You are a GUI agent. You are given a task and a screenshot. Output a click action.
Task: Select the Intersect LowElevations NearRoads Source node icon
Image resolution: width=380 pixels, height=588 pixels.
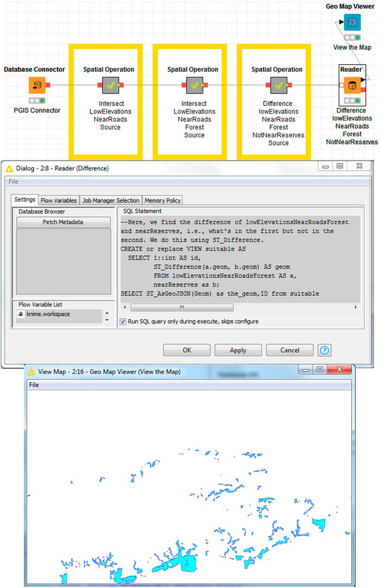point(110,85)
